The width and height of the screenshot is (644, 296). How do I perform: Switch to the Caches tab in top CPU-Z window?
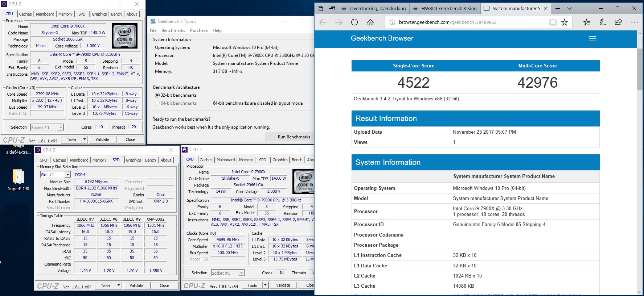tap(25, 14)
